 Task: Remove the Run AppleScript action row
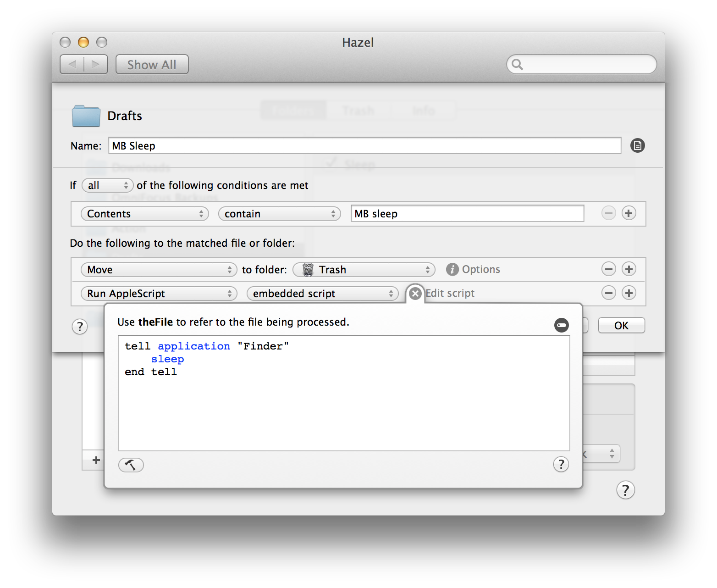[608, 293]
